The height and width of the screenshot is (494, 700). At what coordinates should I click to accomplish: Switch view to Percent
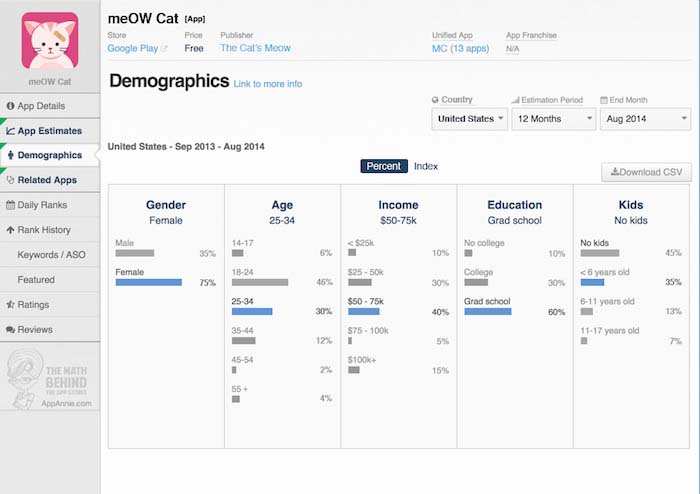(x=384, y=166)
